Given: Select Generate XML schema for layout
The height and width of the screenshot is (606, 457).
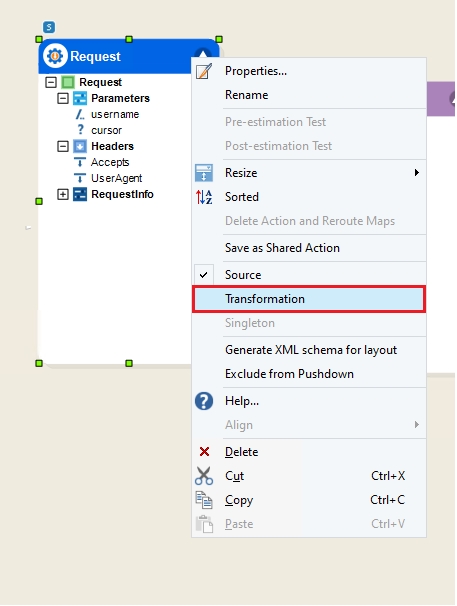Looking at the screenshot, I should pos(309,350).
